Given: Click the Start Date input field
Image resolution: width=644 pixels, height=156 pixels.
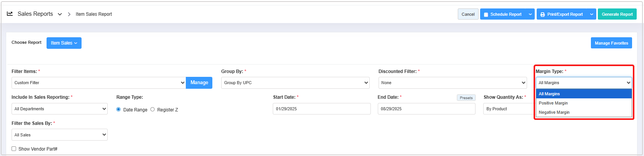Looking at the screenshot, I should 321,109.
